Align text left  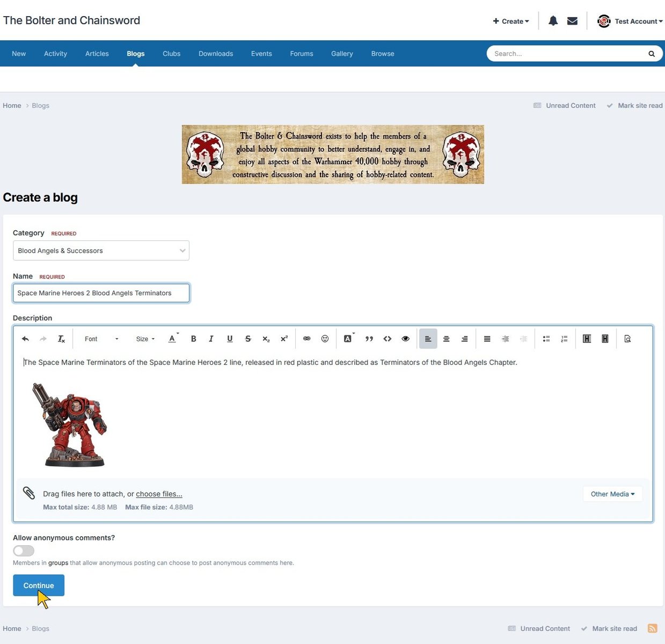(x=428, y=339)
